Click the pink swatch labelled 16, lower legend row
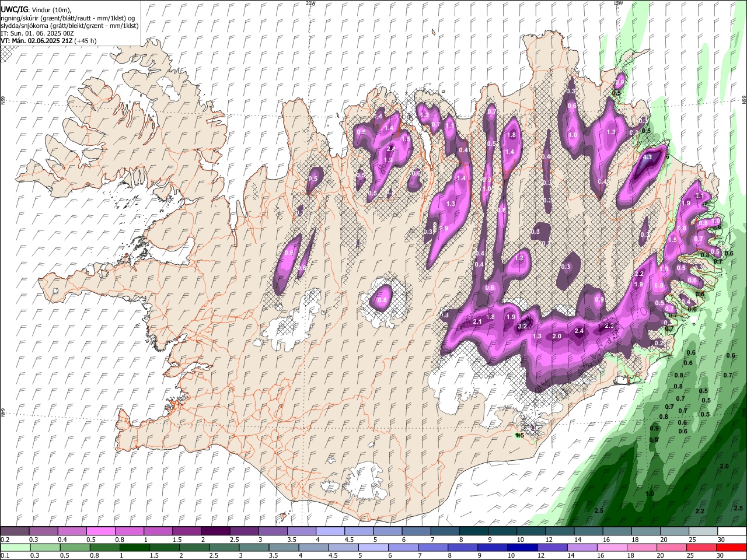The width and height of the screenshot is (747, 560). click(x=612, y=547)
